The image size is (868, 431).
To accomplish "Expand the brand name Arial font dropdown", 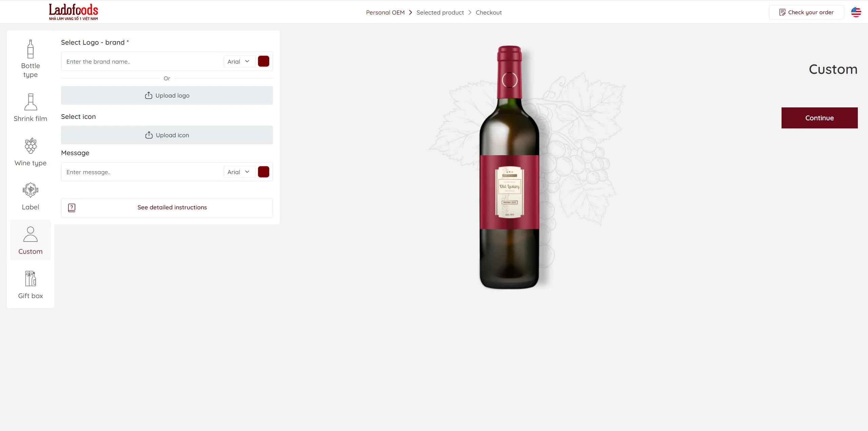I will tap(239, 61).
